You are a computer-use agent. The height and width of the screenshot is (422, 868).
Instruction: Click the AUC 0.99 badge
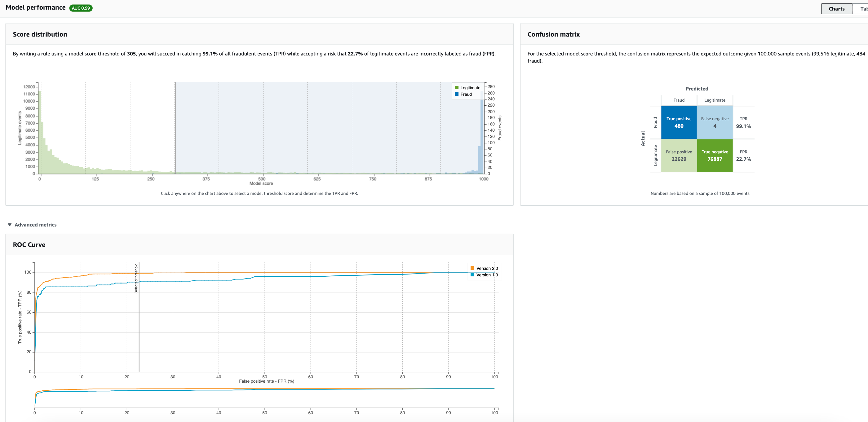[81, 8]
